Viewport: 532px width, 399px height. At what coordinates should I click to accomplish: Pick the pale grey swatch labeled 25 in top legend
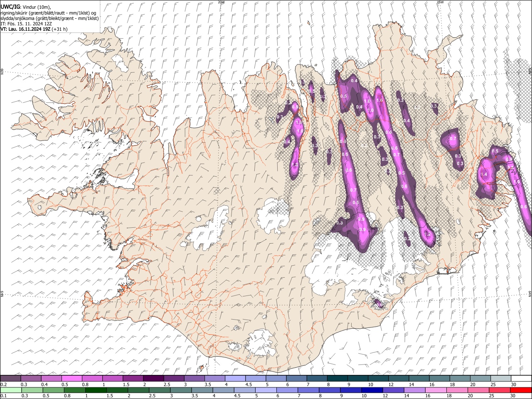(x=501, y=378)
